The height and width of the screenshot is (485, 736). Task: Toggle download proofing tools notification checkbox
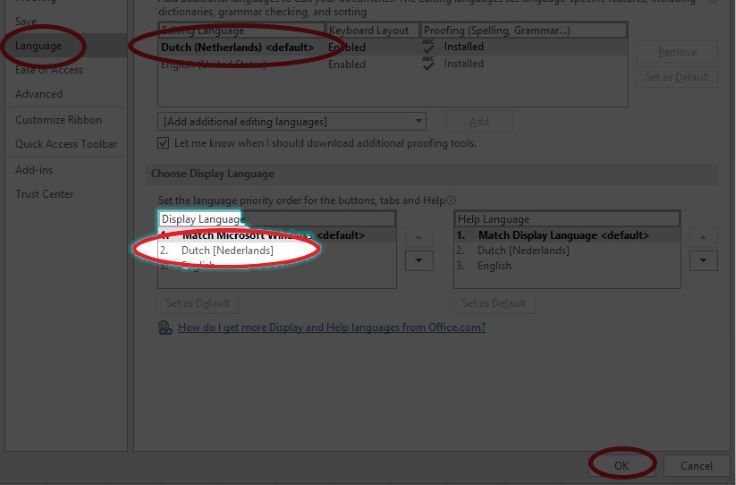(164, 143)
